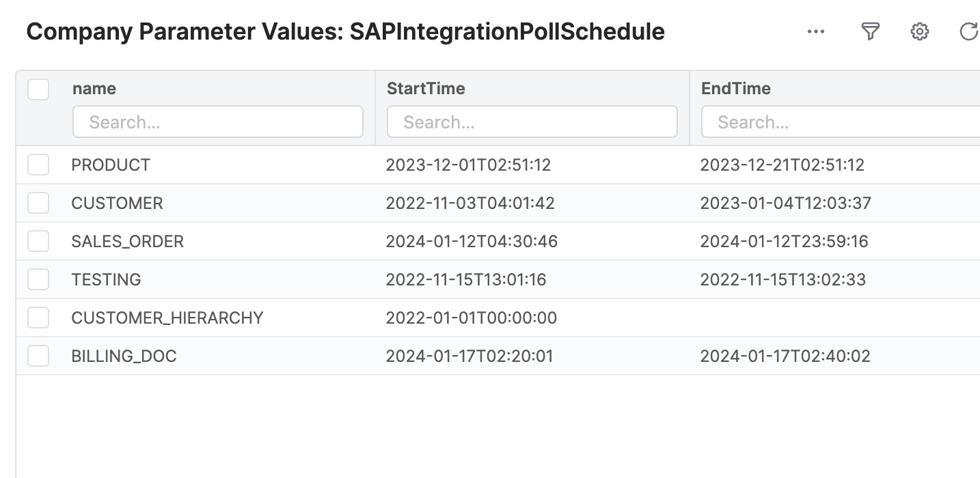
Task: Click the EndTime column search box
Action: click(841, 122)
